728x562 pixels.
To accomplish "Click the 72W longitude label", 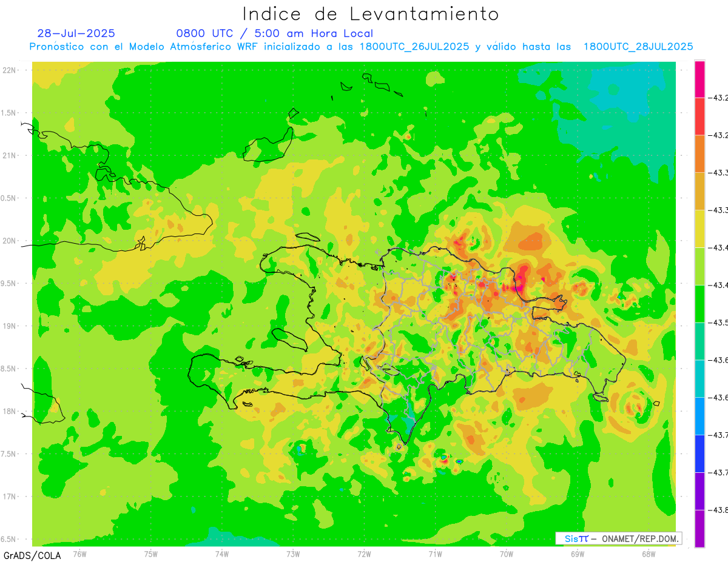I will 364,554.
